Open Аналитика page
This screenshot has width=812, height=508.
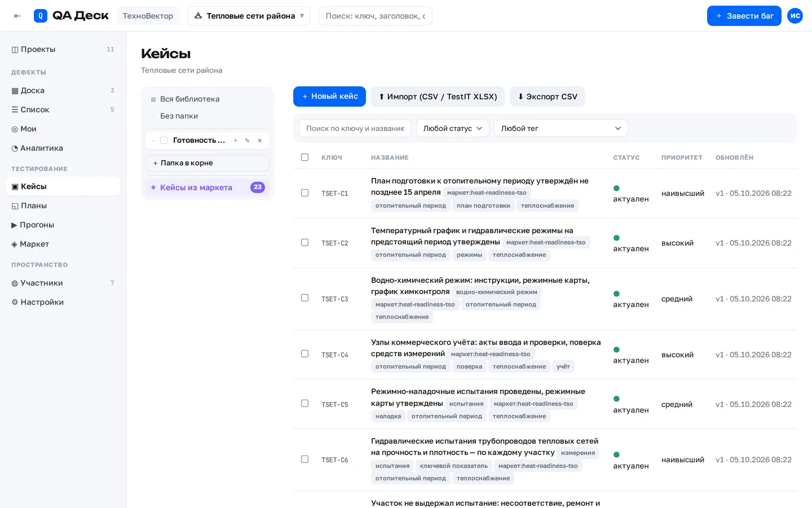tap(63, 148)
